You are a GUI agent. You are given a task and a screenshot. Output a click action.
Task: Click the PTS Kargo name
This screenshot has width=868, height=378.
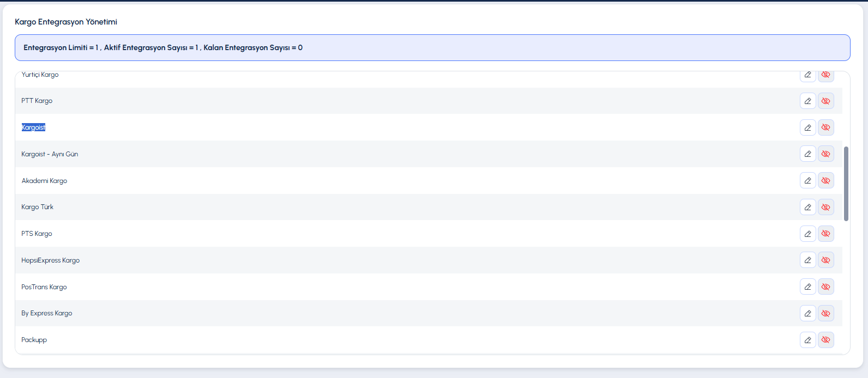click(37, 234)
